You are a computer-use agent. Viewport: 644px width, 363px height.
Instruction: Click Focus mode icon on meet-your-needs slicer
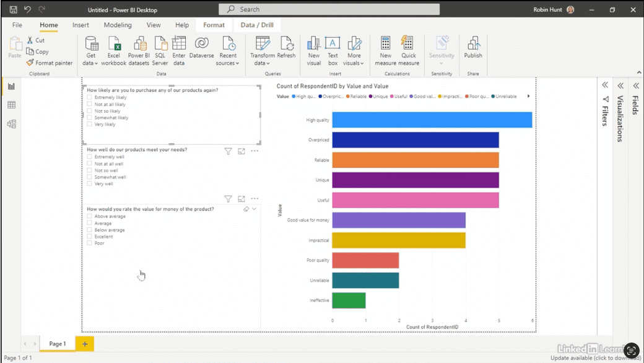pos(241,151)
